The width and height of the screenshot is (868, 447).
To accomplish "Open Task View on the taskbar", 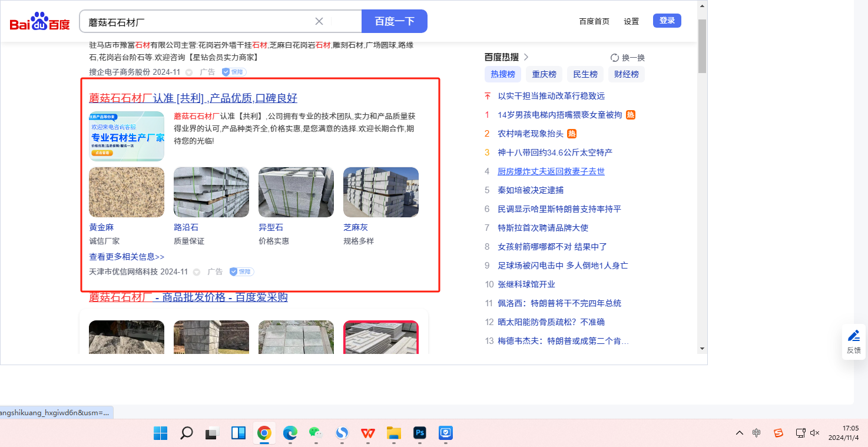I will tap(212, 433).
